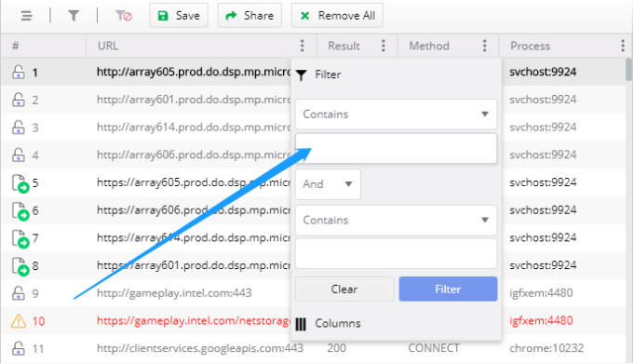Viewport: 634px width, 364px height.
Task: Open the Process column options menu
Action: (x=623, y=46)
